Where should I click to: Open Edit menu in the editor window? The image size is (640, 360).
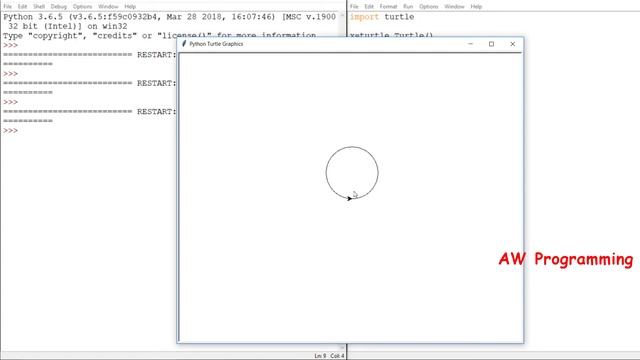369,7
